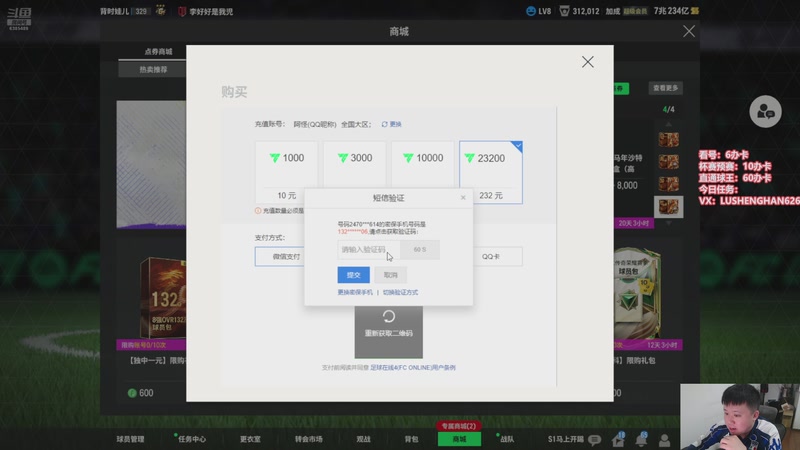Select the 1000 points 10元 package

tap(286, 172)
